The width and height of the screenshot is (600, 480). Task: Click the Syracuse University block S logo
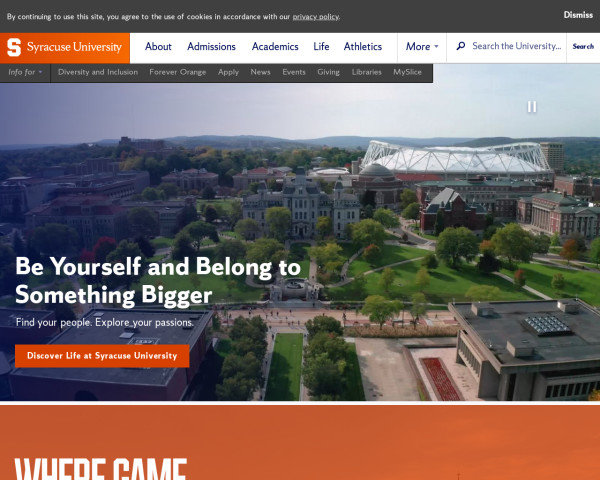[x=14, y=47]
